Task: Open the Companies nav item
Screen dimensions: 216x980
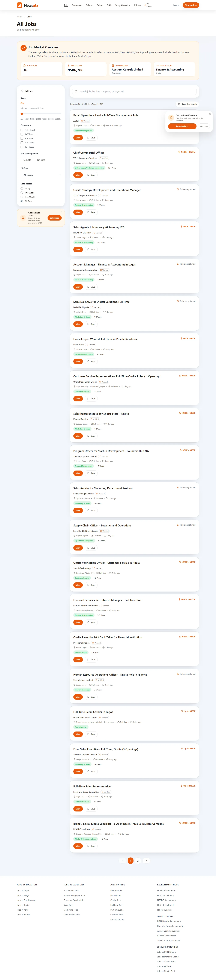Action: 77,5
